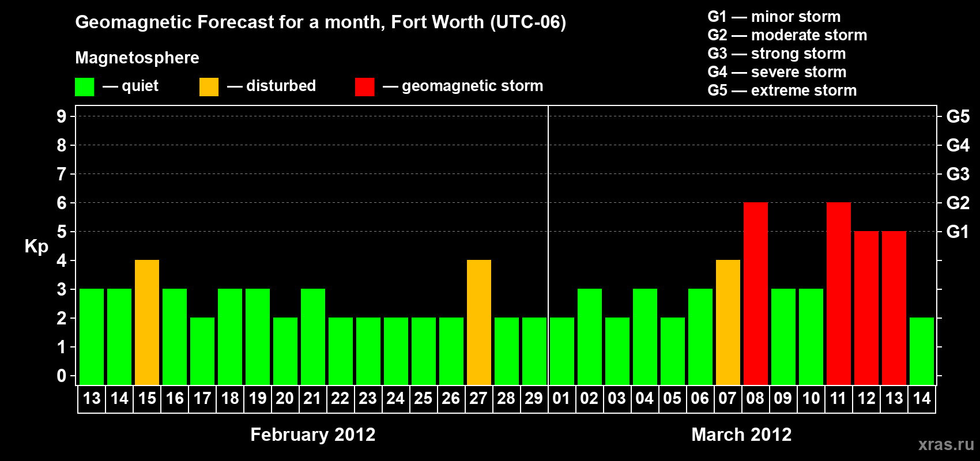Screen dimensions: 980x461
Task: Click the G1 label on the right axis
Action: coord(958,232)
